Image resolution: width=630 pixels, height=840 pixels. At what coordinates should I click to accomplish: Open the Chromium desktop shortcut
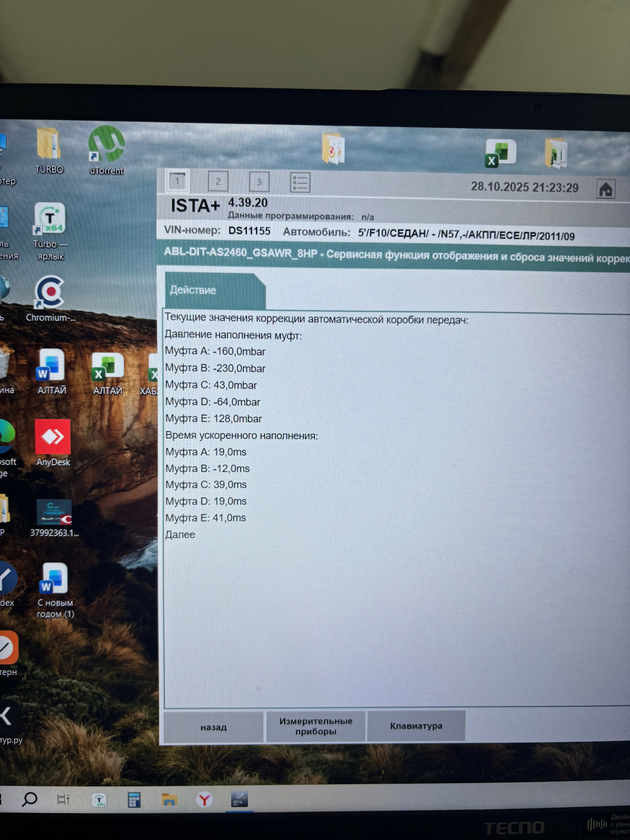(50, 298)
